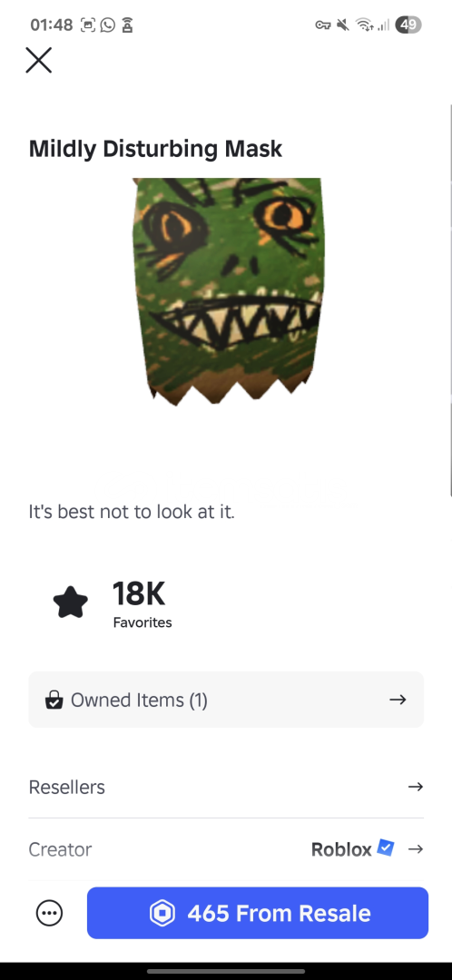This screenshot has height=980, width=452.
Task: Tap the muted sound icon in status bar
Action: 342,25
